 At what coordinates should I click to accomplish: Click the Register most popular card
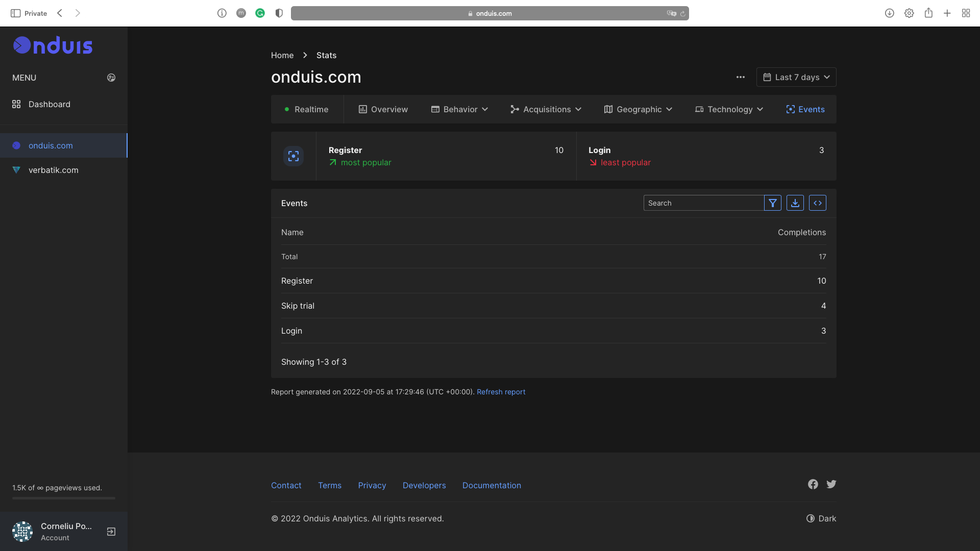point(446,156)
